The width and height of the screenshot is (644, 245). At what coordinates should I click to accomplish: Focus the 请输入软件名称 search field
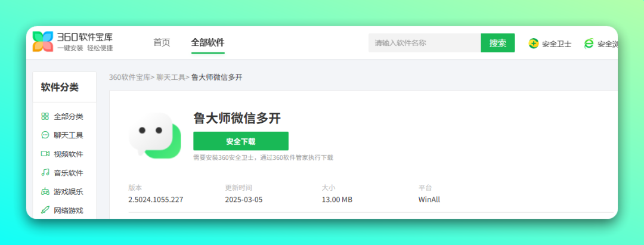coord(425,43)
